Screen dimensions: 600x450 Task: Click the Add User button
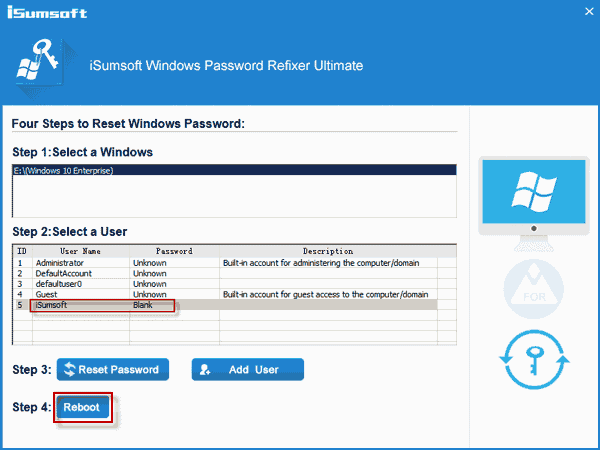coord(248,369)
